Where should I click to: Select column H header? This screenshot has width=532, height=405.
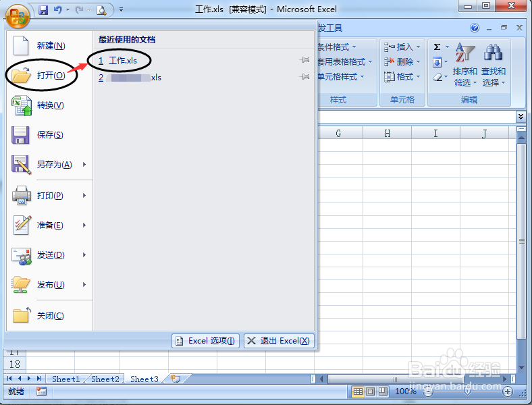pyautogui.click(x=387, y=133)
